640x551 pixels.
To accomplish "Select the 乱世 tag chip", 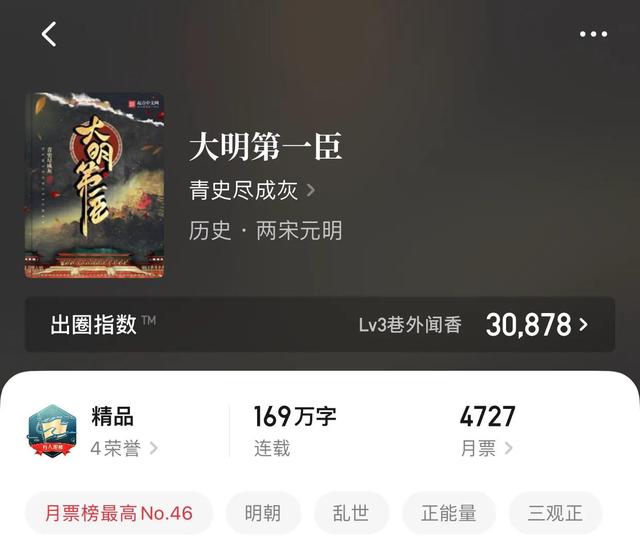I will pyautogui.click(x=351, y=513).
